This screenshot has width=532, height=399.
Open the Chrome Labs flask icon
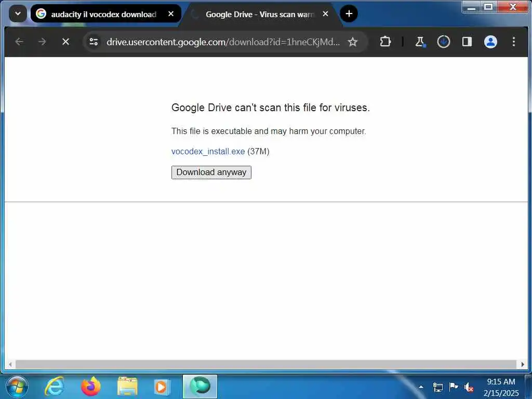(x=420, y=42)
